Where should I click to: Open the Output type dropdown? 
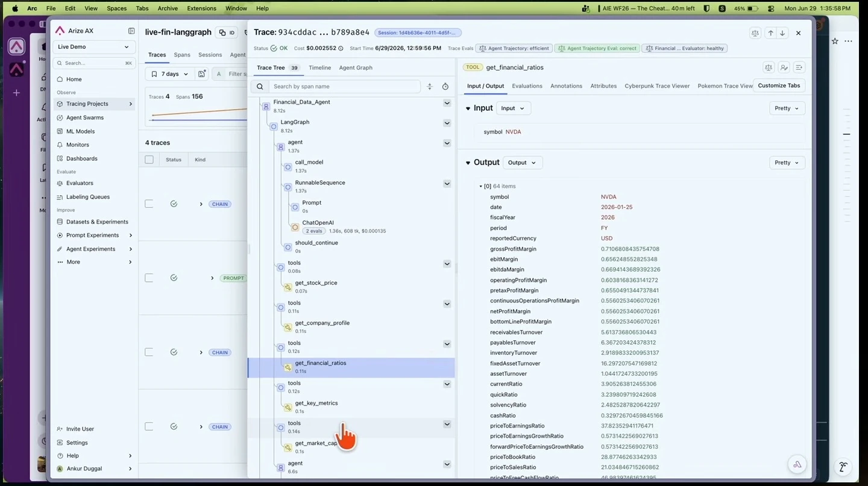click(x=523, y=163)
